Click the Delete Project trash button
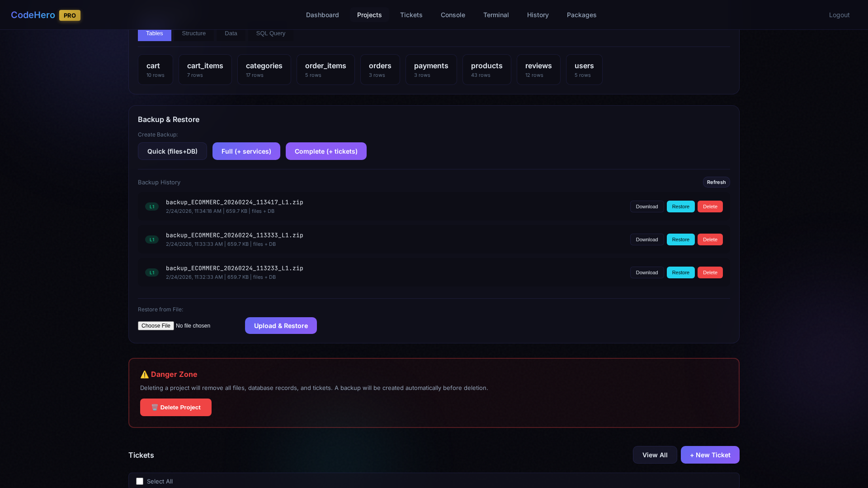868x488 pixels. click(175, 407)
